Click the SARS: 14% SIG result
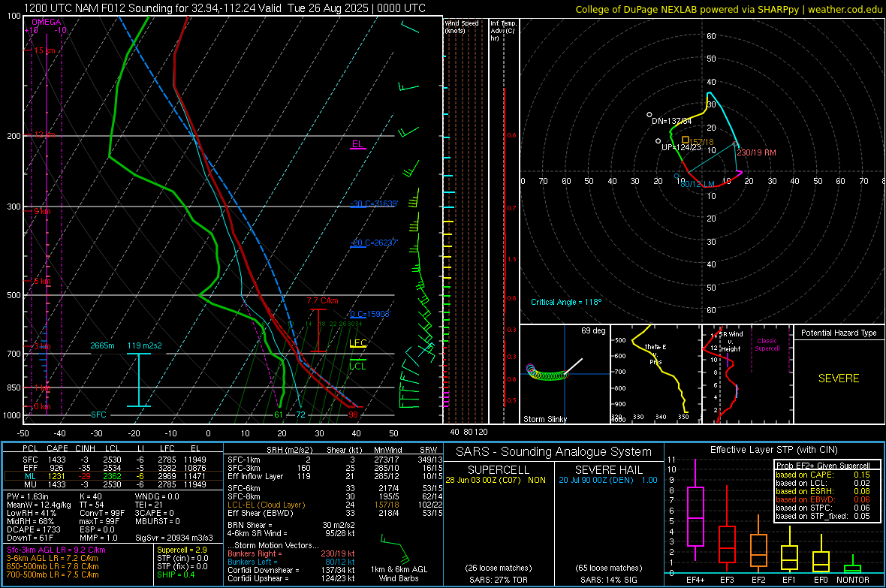Image resolution: width=886 pixels, height=588 pixels. 608,580
